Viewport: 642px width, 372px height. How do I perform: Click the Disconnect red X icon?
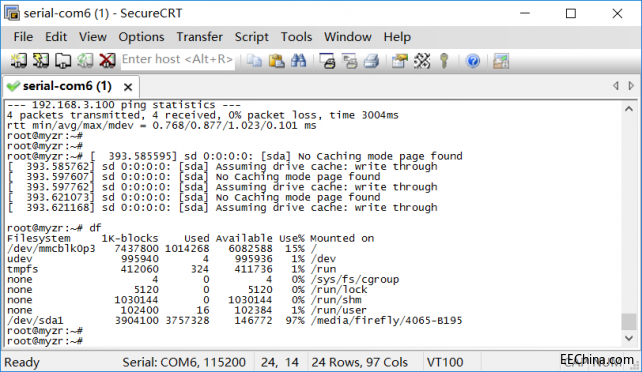(107, 61)
